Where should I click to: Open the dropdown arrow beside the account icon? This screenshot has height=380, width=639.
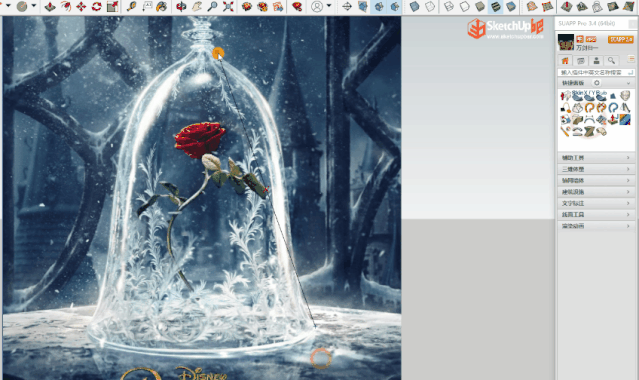pos(328,7)
